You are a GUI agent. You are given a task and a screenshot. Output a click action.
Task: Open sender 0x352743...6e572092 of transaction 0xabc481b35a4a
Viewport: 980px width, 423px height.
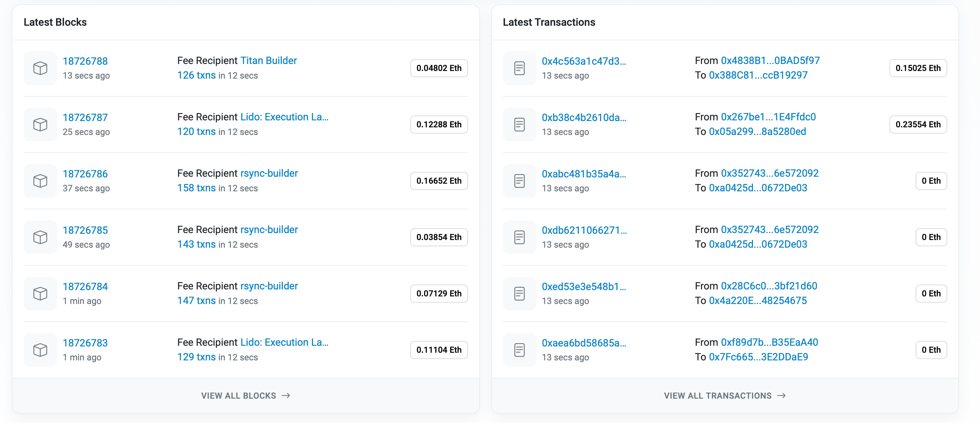(770, 173)
